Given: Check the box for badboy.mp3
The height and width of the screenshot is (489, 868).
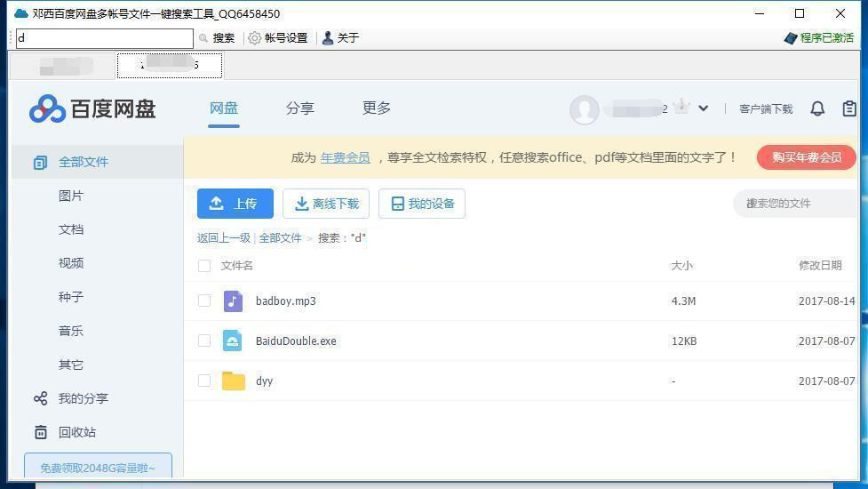Looking at the screenshot, I should (x=204, y=301).
